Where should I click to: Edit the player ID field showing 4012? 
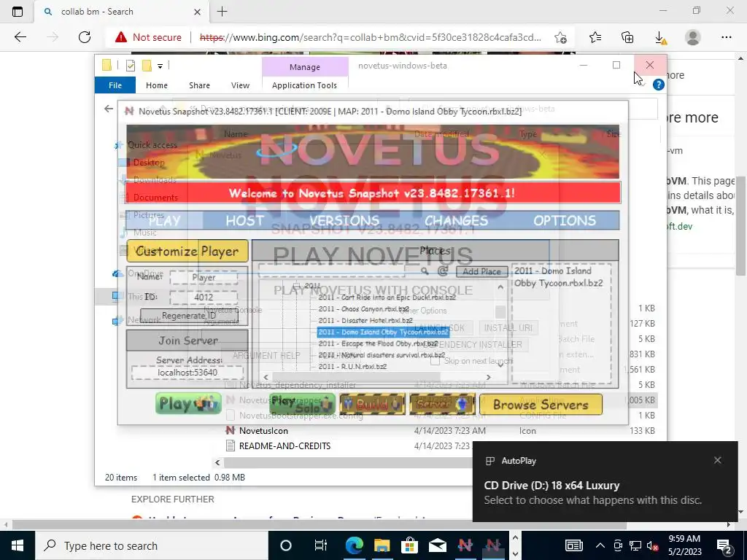click(204, 297)
